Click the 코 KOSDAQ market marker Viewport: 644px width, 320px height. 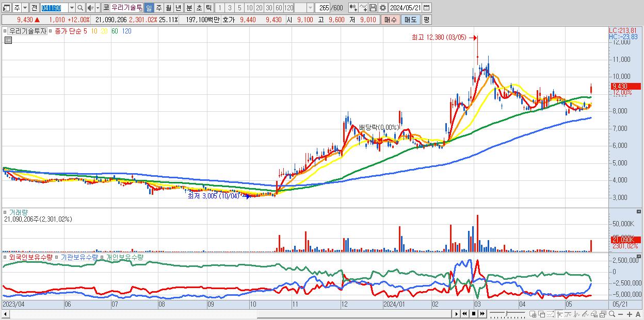[106, 8]
